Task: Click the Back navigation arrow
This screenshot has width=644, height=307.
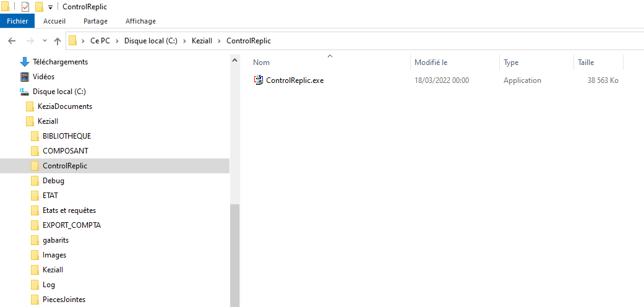Action: tap(12, 41)
